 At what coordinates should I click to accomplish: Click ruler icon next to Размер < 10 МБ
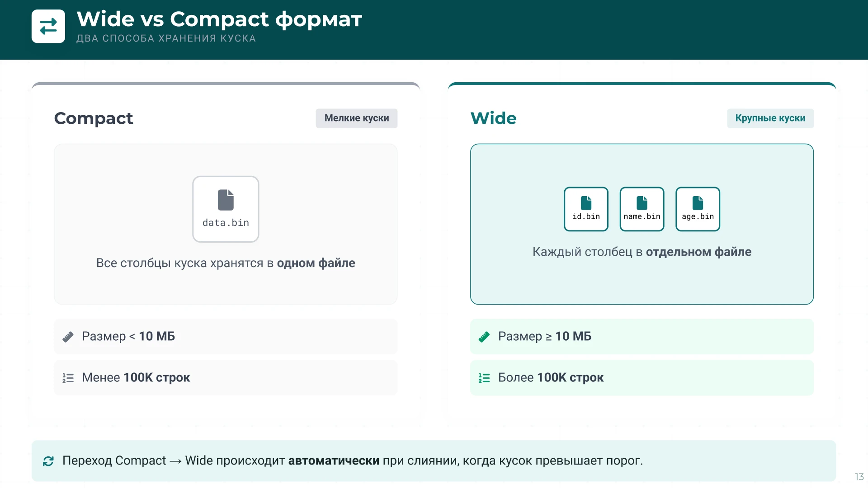pyautogui.click(x=68, y=337)
